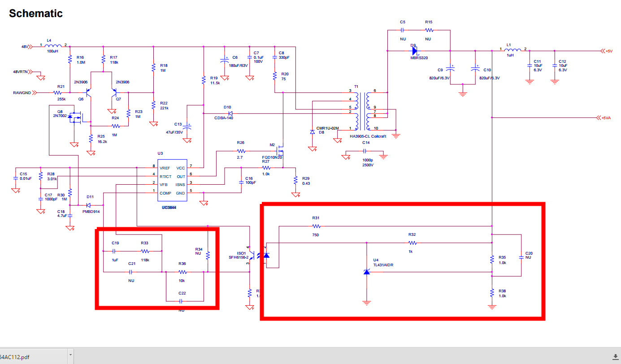Select the Q7 transistor label
621x364 pixels.
point(118,99)
